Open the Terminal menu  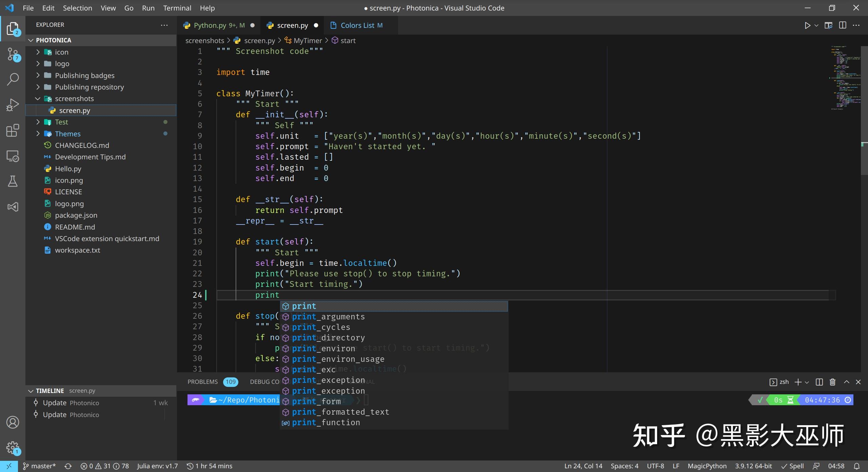(177, 8)
